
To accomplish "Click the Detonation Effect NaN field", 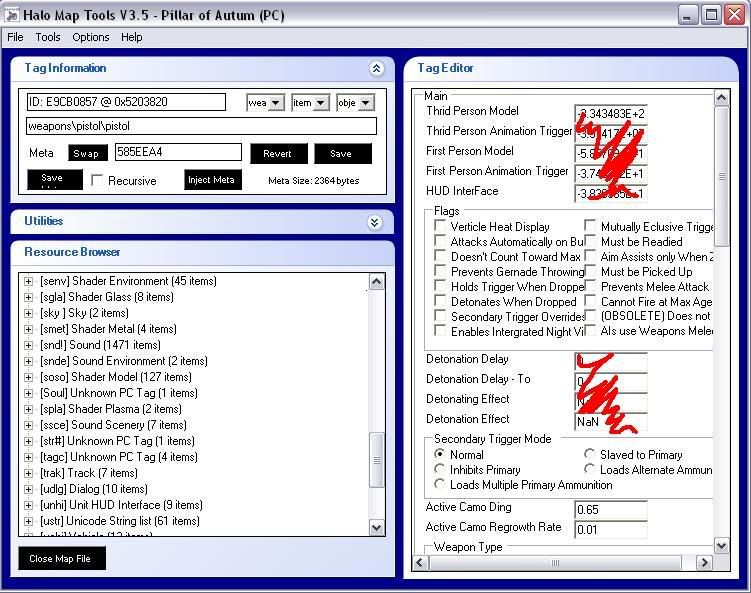I will click(611, 422).
